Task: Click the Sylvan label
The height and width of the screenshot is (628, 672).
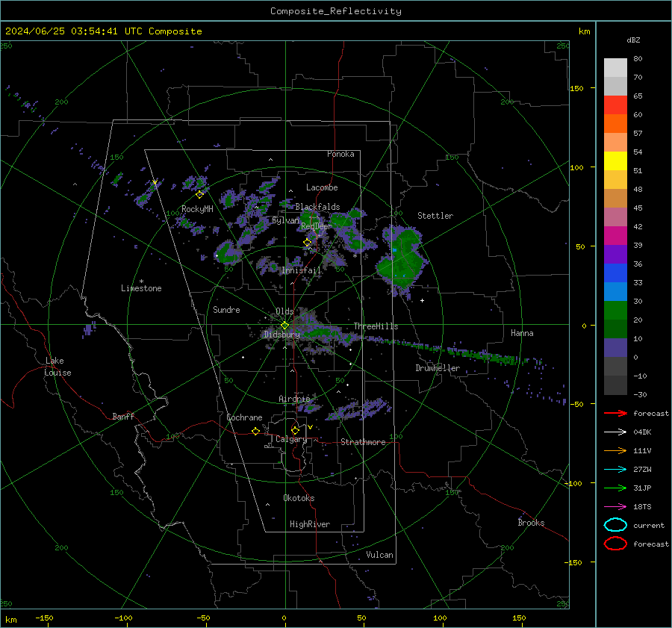Action: pyautogui.click(x=285, y=220)
